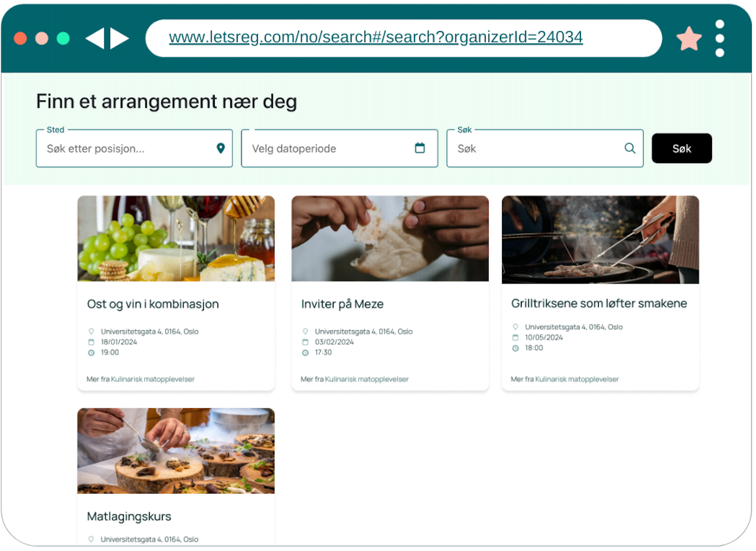Image resolution: width=756 pixels, height=551 pixels.
Task: Click Mer fra Kulinarisk under Grilltriksene
Action: [x=565, y=379]
